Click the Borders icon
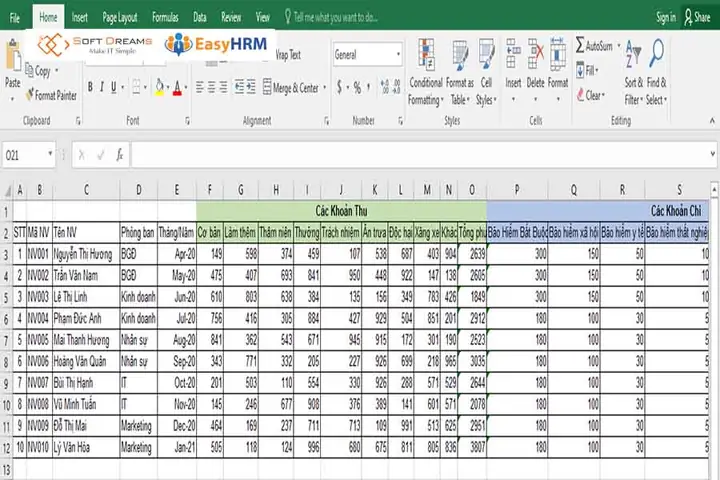The height and width of the screenshot is (480, 720). click(x=136, y=87)
